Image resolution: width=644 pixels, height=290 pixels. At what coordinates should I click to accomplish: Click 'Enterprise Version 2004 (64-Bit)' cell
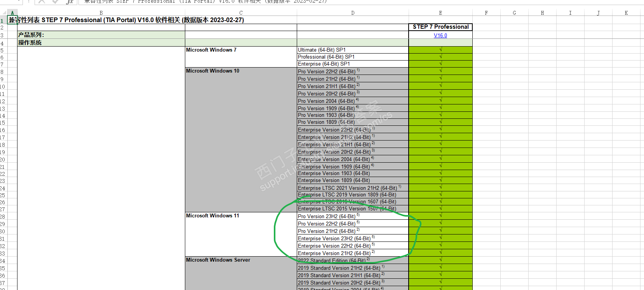(353, 159)
